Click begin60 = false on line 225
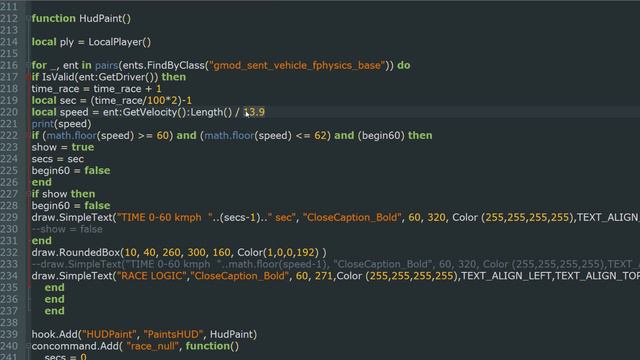The image size is (640, 360). click(x=71, y=171)
